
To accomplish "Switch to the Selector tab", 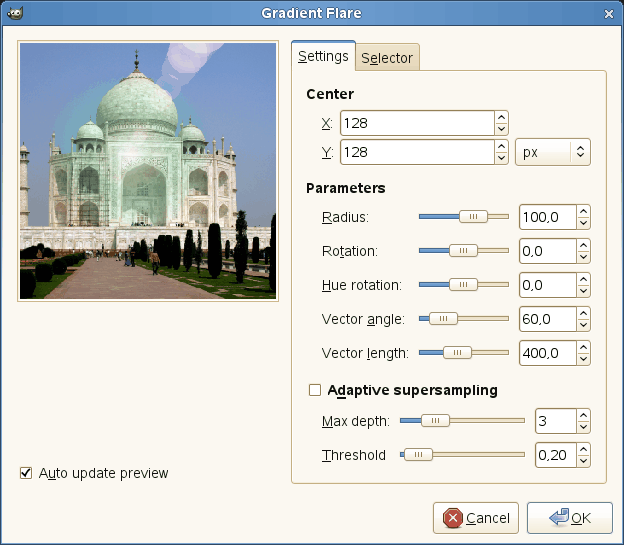I will click(387, 58).
